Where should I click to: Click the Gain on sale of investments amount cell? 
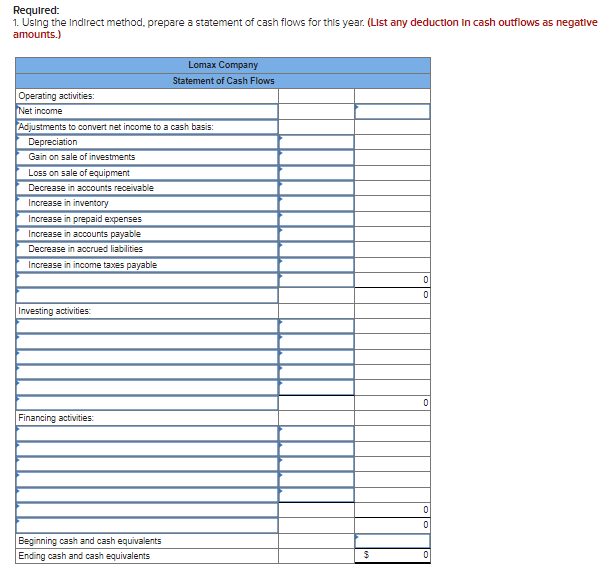click(316, 158)
